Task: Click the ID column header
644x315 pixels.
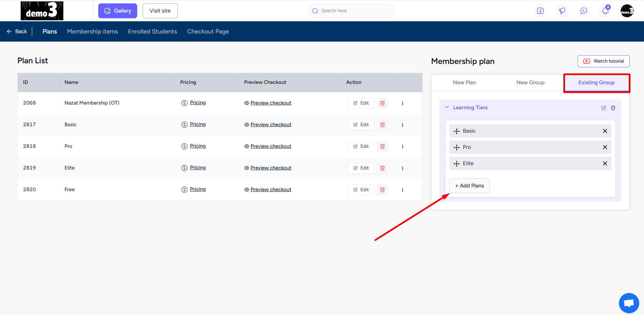Action: (25, 82)
